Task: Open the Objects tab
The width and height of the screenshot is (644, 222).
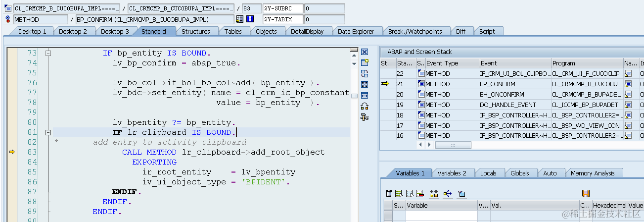Action: (266, 31)
